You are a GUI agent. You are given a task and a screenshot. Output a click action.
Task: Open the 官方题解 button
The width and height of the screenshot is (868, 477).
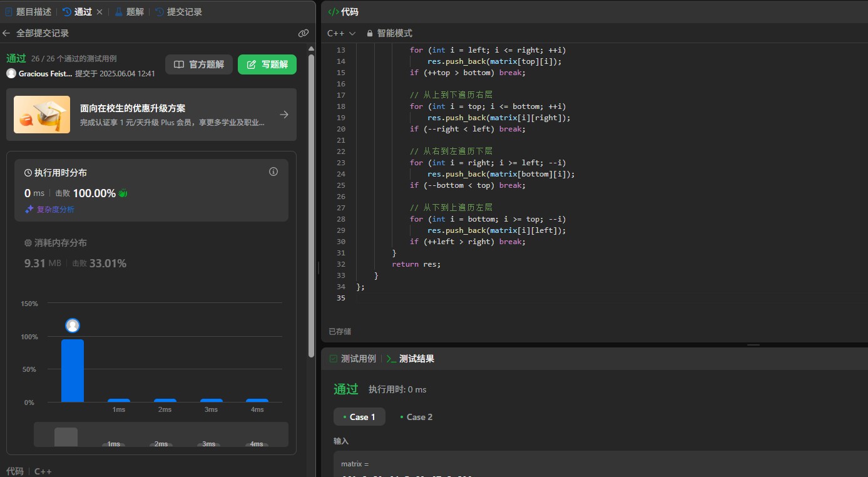[x=199, y=64]
